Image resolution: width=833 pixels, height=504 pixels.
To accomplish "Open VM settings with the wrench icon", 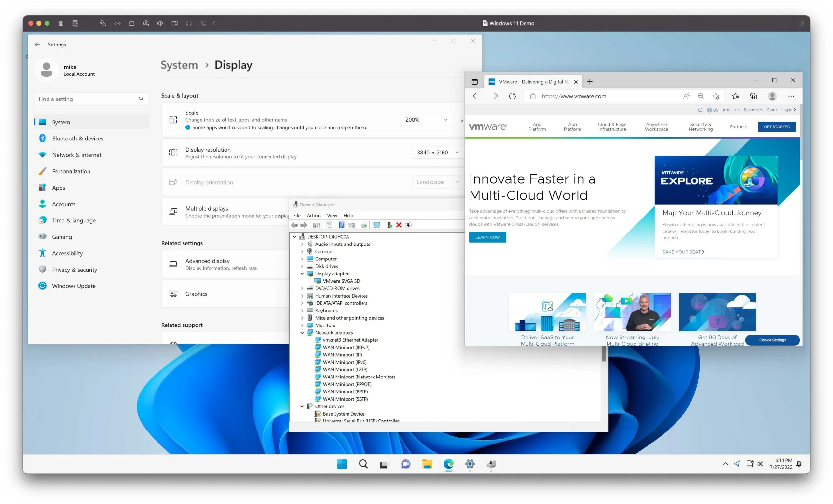I will click(103, 23).
